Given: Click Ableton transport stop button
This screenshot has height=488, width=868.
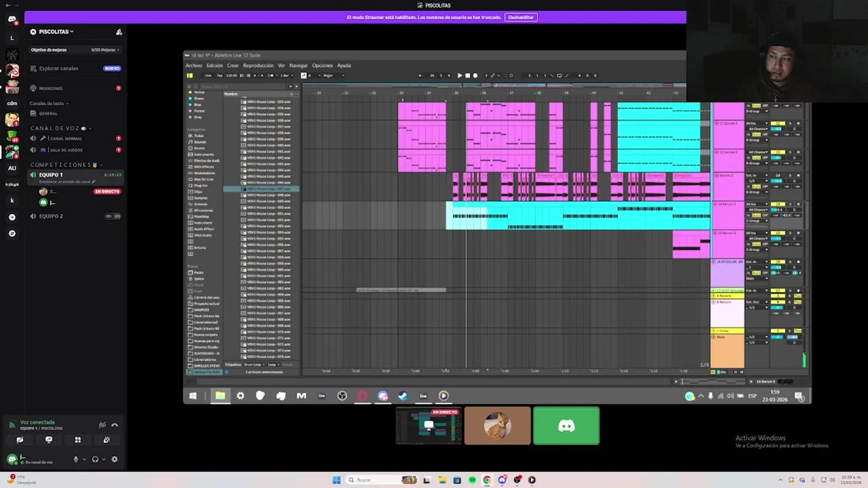Looking at the screenshot, I should click(467, 75).
